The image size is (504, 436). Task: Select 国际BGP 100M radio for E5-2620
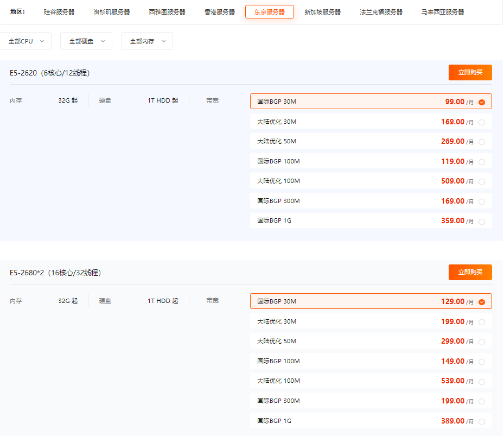[481, 162]
